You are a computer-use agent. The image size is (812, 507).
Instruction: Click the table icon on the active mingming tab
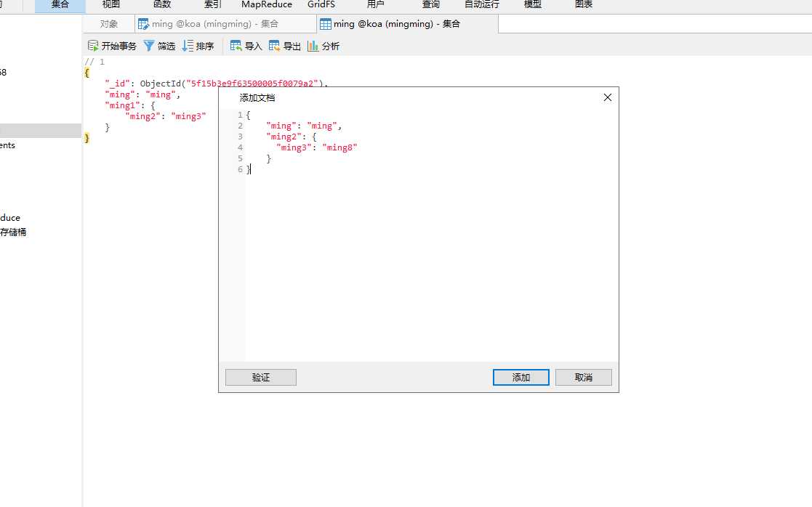tap(326, 24)
